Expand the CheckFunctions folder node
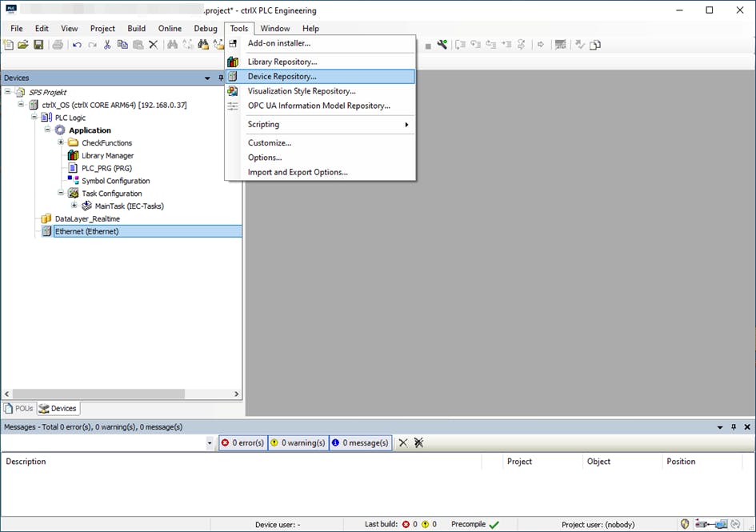This screenshot has width=756, height=532. tap(61, 142)
